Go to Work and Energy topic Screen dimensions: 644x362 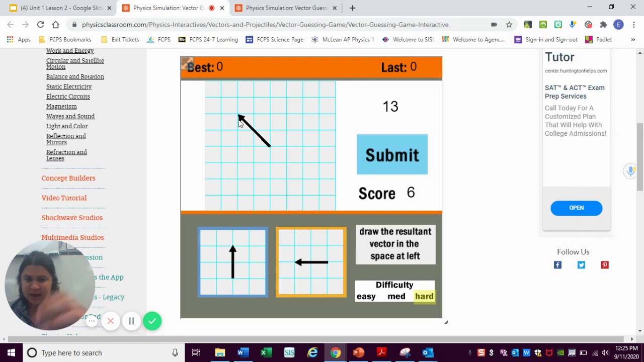[x=70, y=51]
